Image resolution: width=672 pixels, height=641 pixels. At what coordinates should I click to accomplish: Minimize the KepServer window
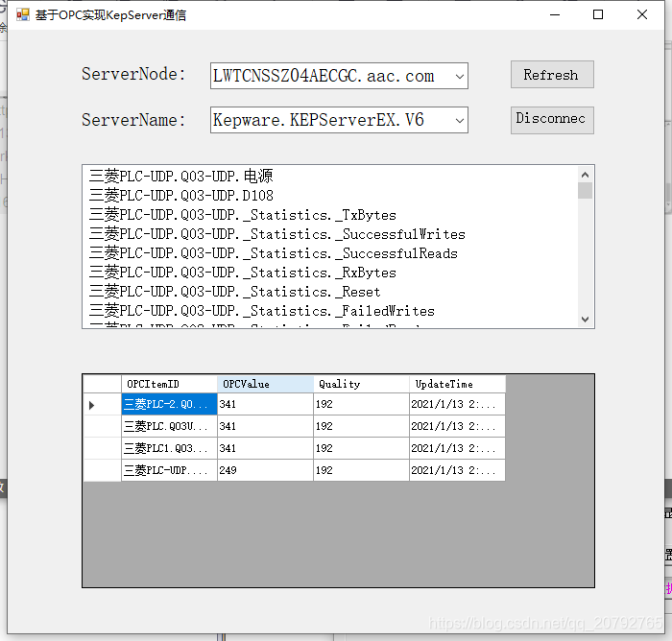(555, 15)
